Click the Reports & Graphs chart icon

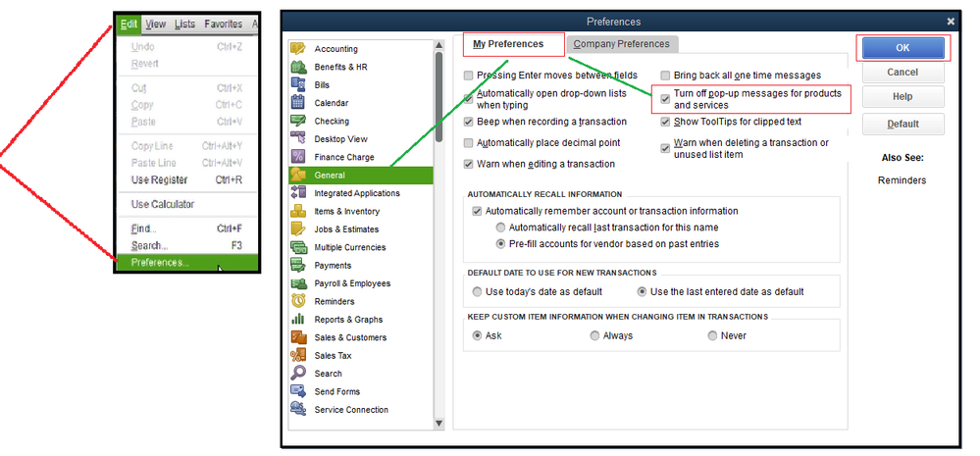(298, 320)
